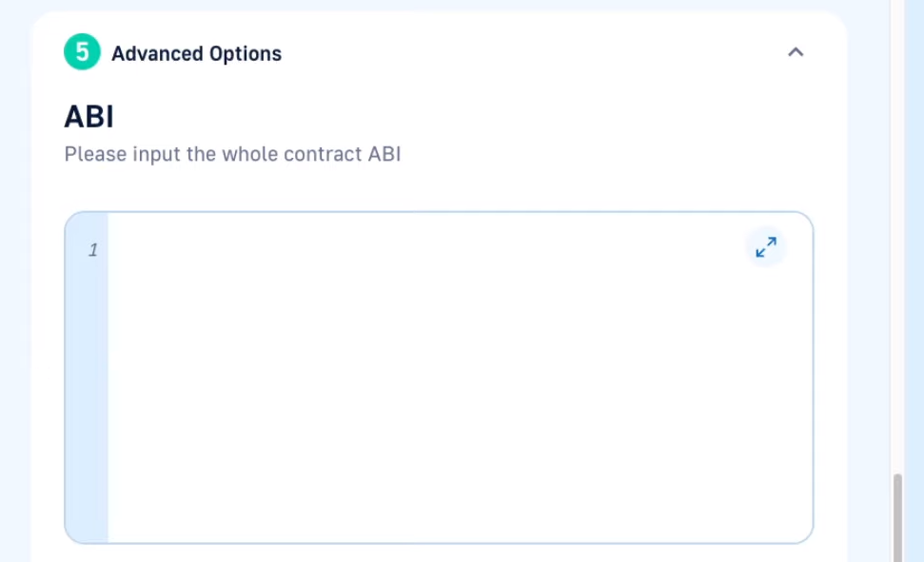
Task: Click the scrollbar track above the thumb
Action: [897, 236]
